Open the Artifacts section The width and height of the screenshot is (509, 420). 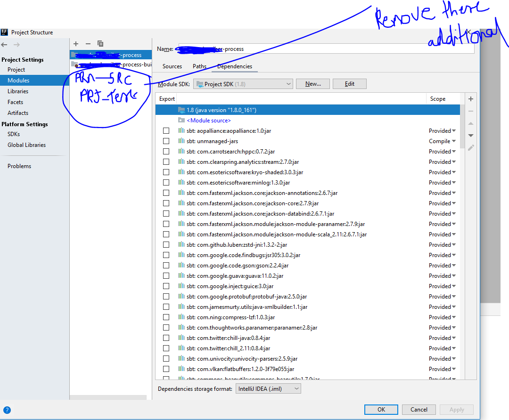click(x=18, y=113)
